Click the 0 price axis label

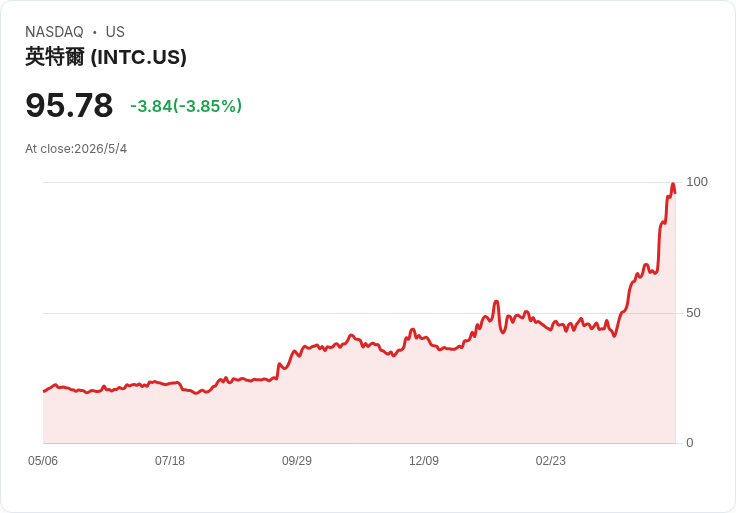click(x=690, y=443)
